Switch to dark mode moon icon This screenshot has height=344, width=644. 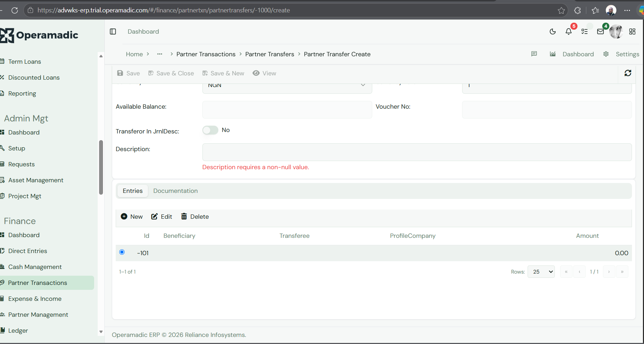pyautogui.click(x=553, y=31)
